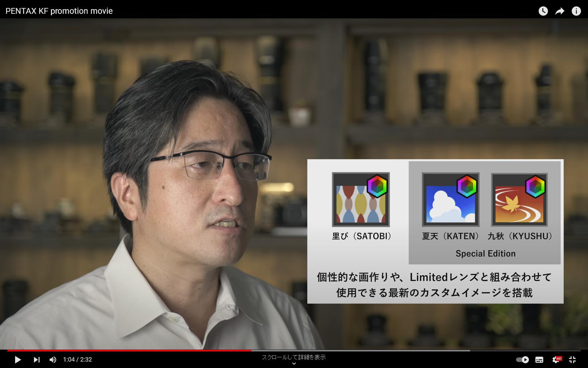Expand details with the down chevron
Viewport: 588px width, 368px height.
pyautogui.click(x=294, y=364)
